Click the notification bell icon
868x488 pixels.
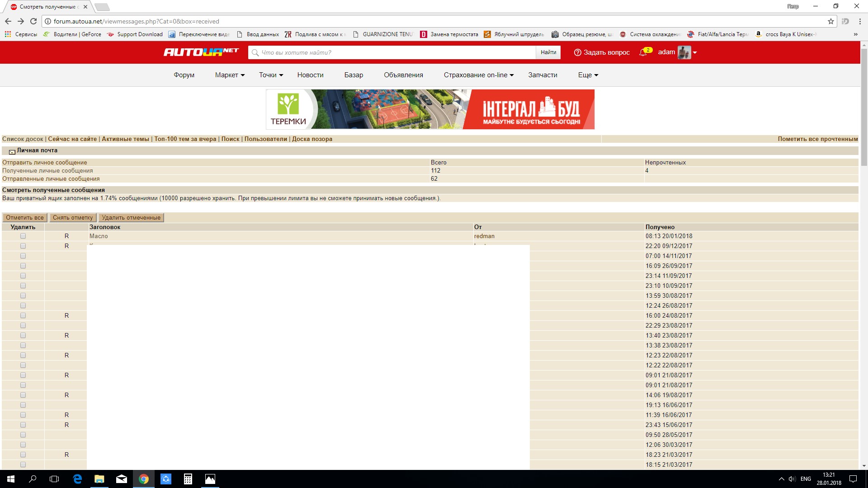click(x=643, y=52)
